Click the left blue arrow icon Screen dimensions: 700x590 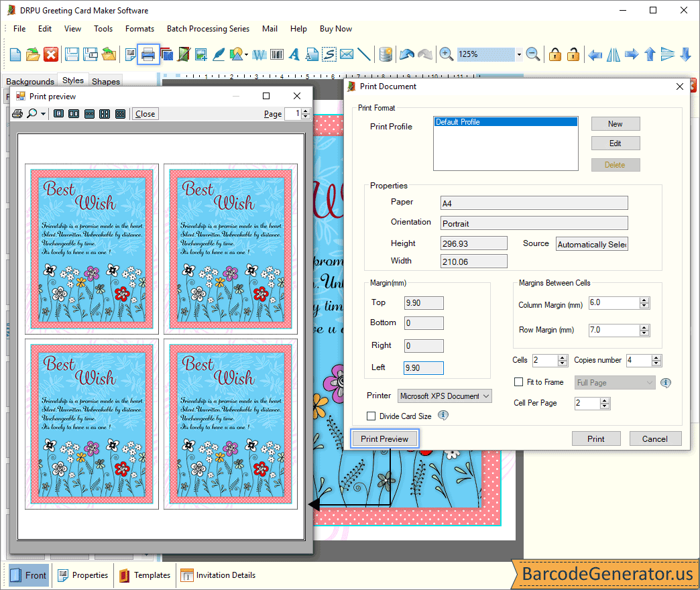pyautogui.click(x=595, y=55)
